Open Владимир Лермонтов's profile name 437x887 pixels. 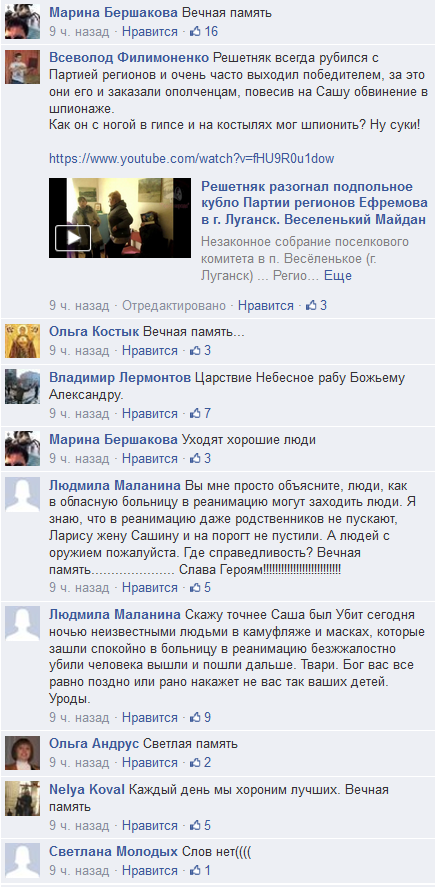pos(120,378)
